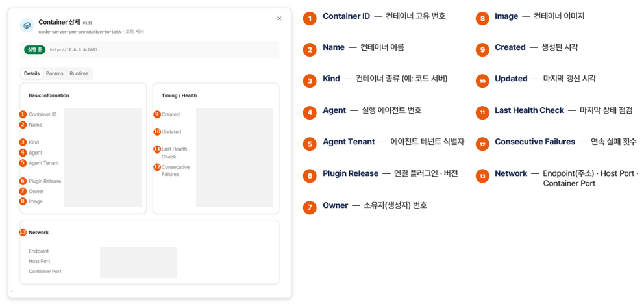Close the Container detail dialog

pos(279,18)
